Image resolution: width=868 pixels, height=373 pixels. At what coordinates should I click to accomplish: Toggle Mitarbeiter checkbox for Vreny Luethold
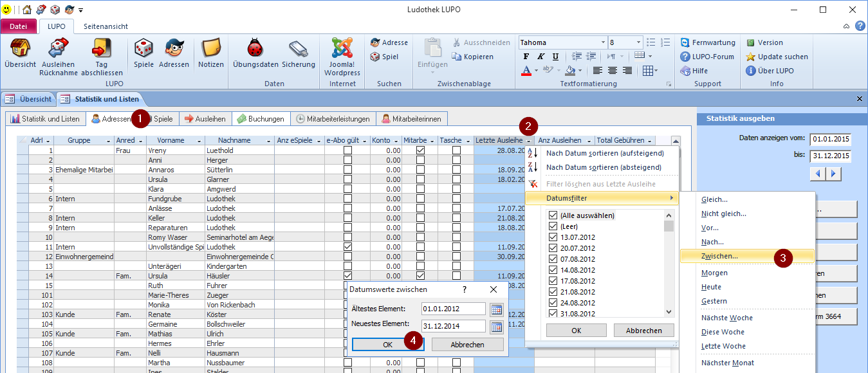[420, 150]
